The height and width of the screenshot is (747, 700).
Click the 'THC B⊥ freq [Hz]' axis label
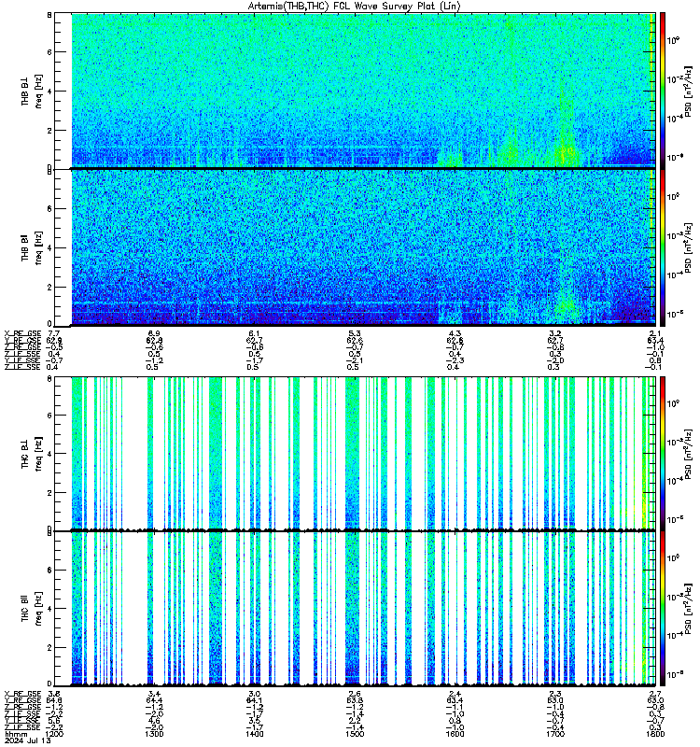tap(32, 454)
